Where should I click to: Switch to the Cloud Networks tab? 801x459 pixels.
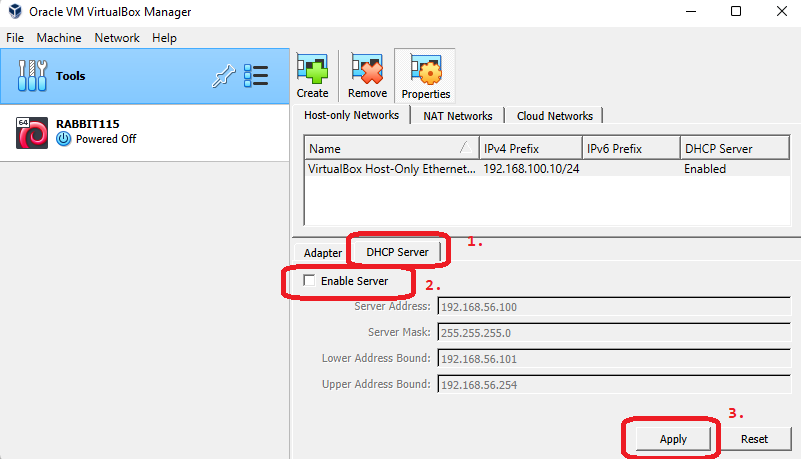(555, 116)
